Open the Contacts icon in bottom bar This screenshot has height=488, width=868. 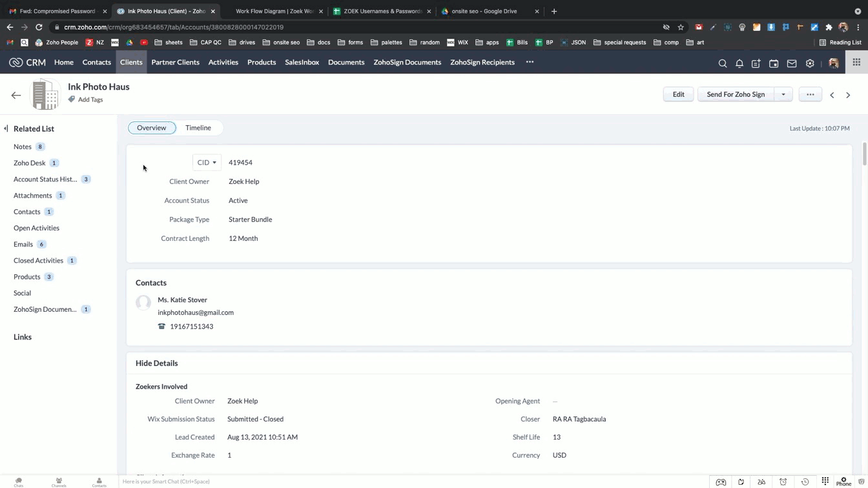click(x=99, y=482)
